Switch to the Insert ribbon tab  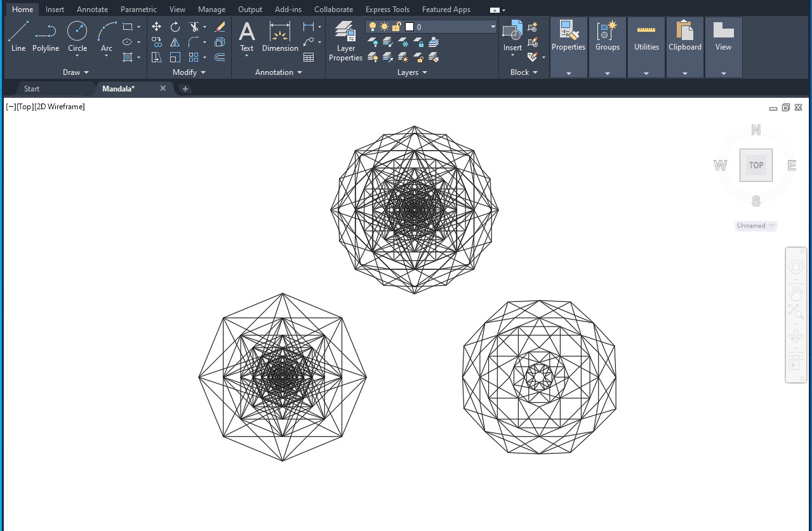[x=55, y=10]
